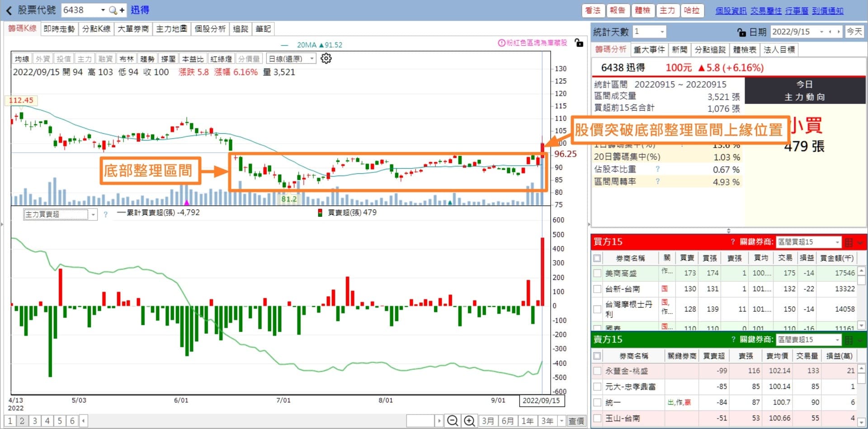The image size is (868, 429).
Task: Toggle the chart lock icon near pink note
Action: [579, 43]
